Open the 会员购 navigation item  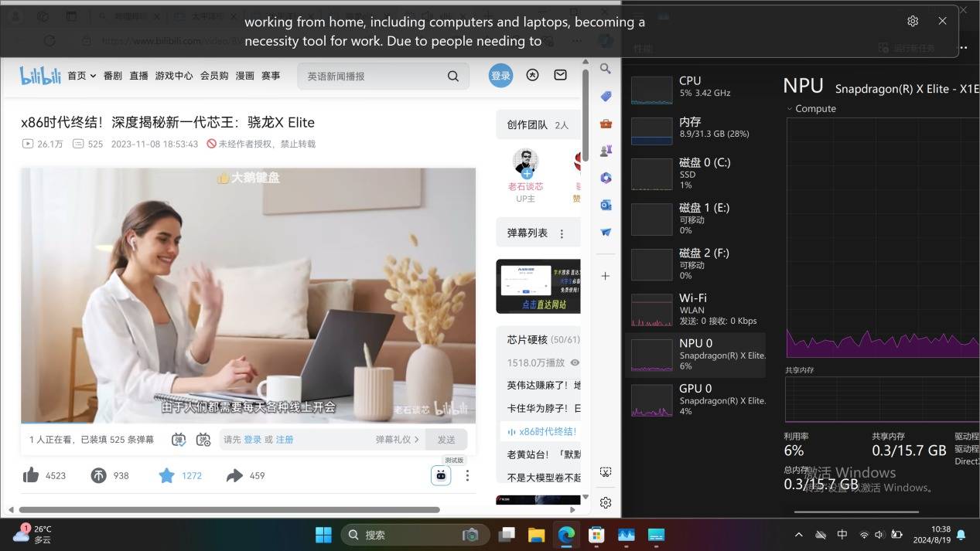(214, 76)
